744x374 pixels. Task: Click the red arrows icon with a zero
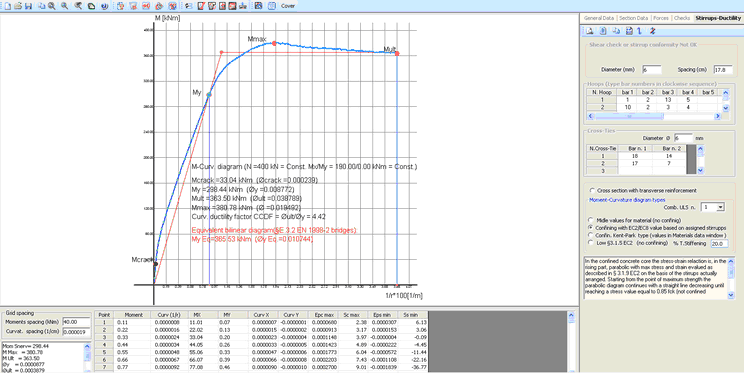tap(146, 6)
